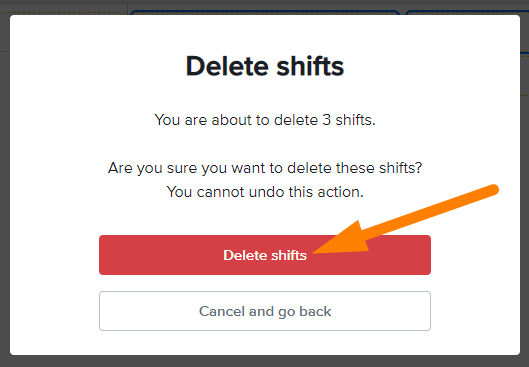Screen dimensions: 529x367
Task: Click the dashed orange line behind the dialog
Action: pyautogui.click(x=61, y=12)
